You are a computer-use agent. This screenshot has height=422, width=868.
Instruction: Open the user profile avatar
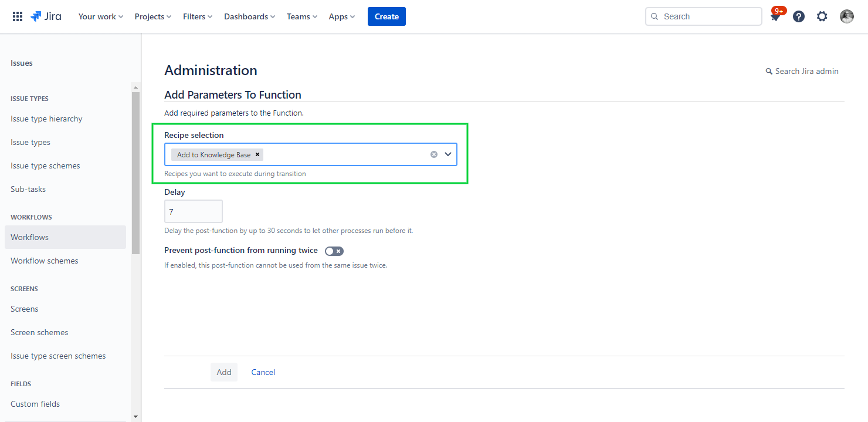click(x=846, y=16)
